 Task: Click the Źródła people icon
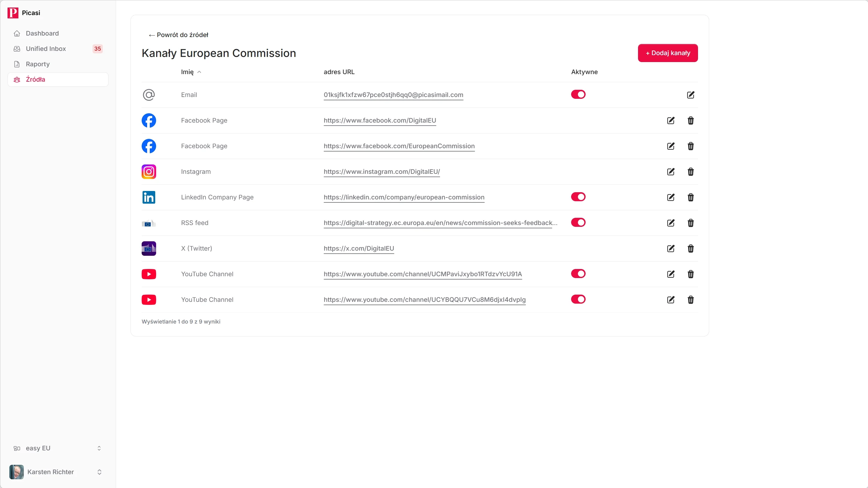[17, 80]
